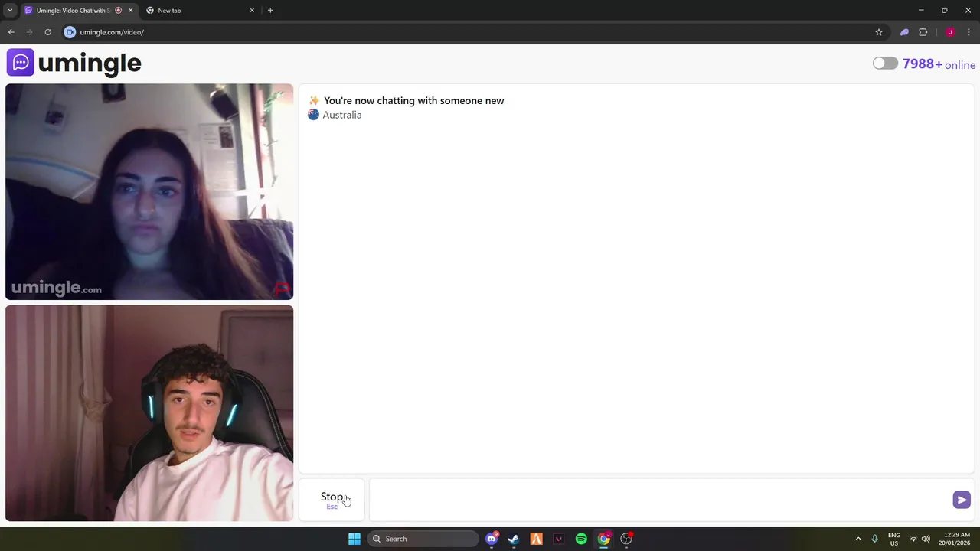Toggle the switch beside the online count
This screenshot has height=551, width=980.
(885, 64)
